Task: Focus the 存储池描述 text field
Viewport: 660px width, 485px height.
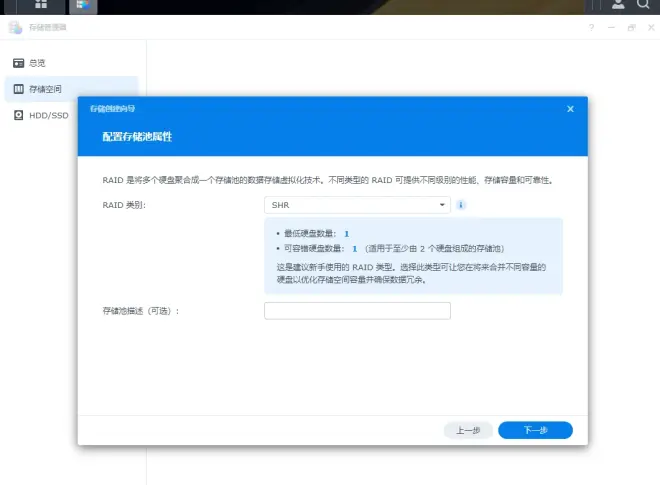Action: 357,311
